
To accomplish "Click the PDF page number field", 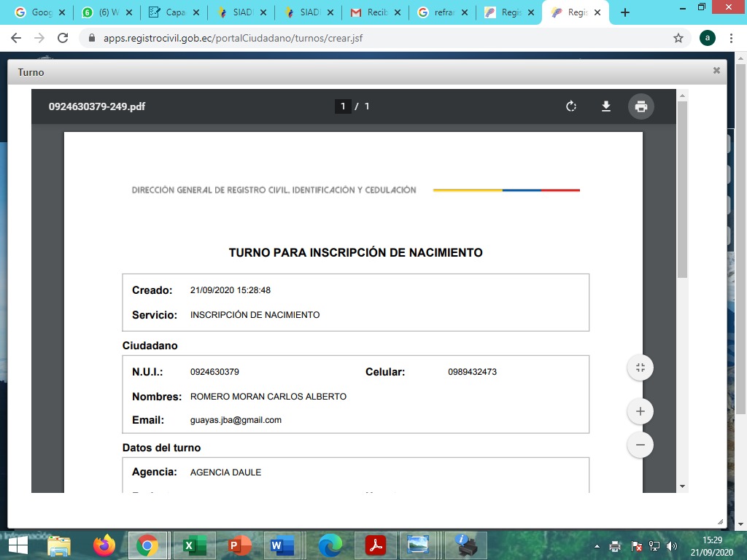I will [343, 106].
